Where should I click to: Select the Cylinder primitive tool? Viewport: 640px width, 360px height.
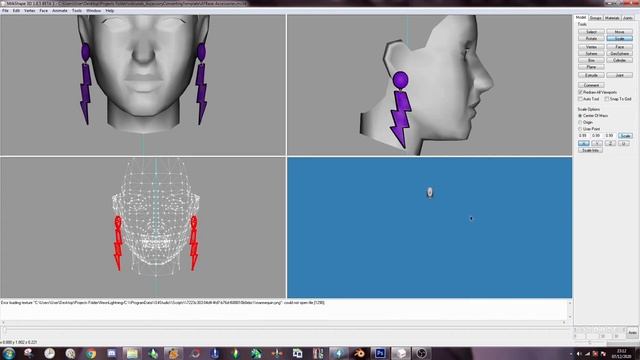pos(619,60)
